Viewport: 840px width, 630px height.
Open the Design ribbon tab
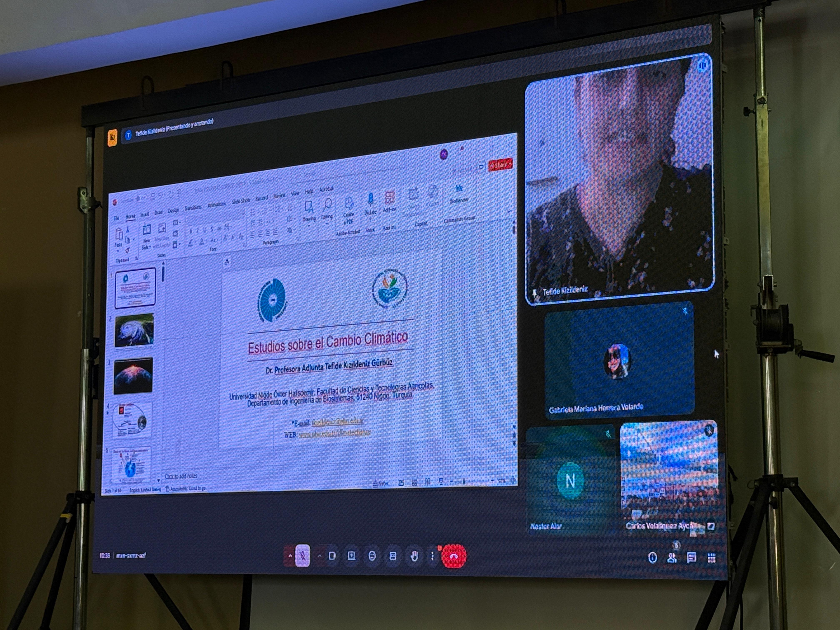(173, 211)
